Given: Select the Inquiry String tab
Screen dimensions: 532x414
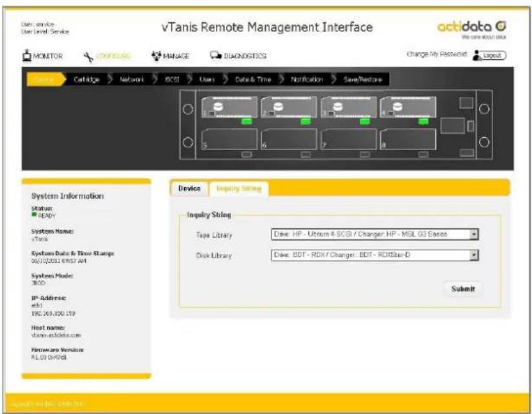Looking at the screenshot, I should [239, 189].
